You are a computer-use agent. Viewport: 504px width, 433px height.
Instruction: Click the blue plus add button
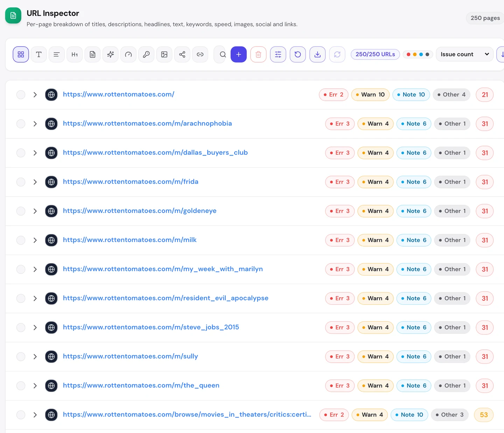239,55
